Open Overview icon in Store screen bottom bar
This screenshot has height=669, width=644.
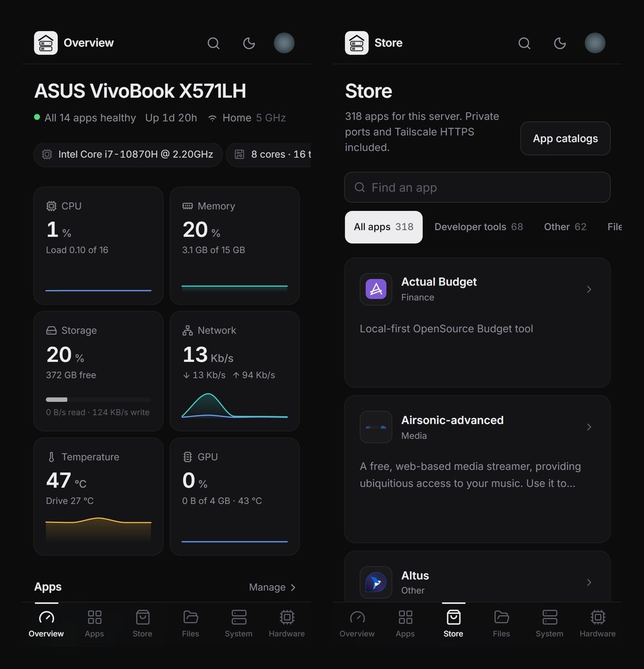pyautogui.click(x=358, y=617)
